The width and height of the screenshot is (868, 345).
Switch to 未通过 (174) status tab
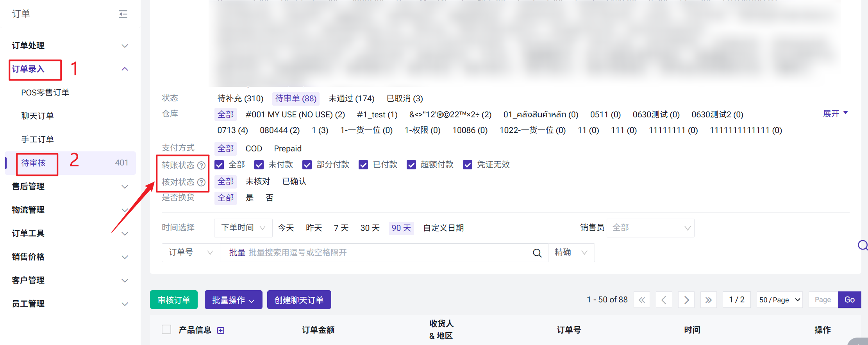click(351, 99)
